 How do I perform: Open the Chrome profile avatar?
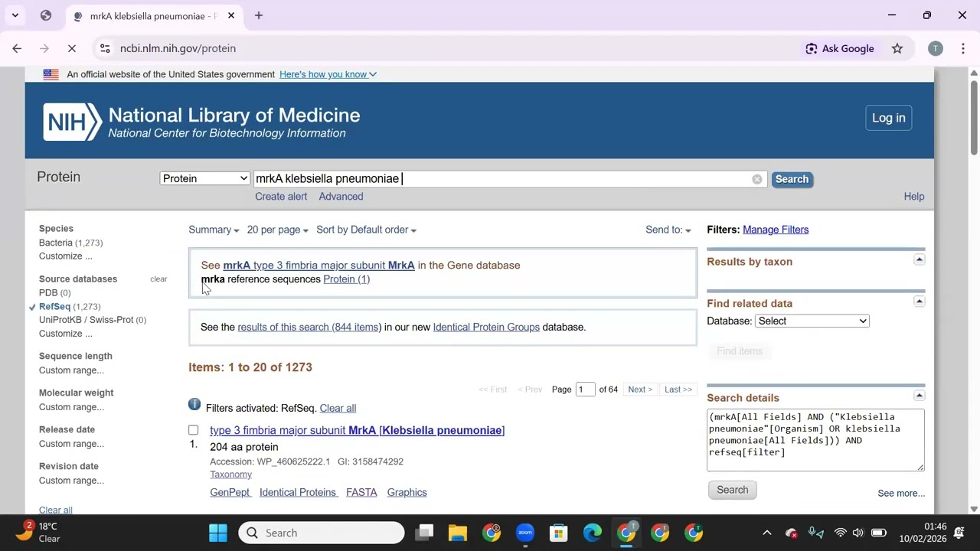[935, 48]
